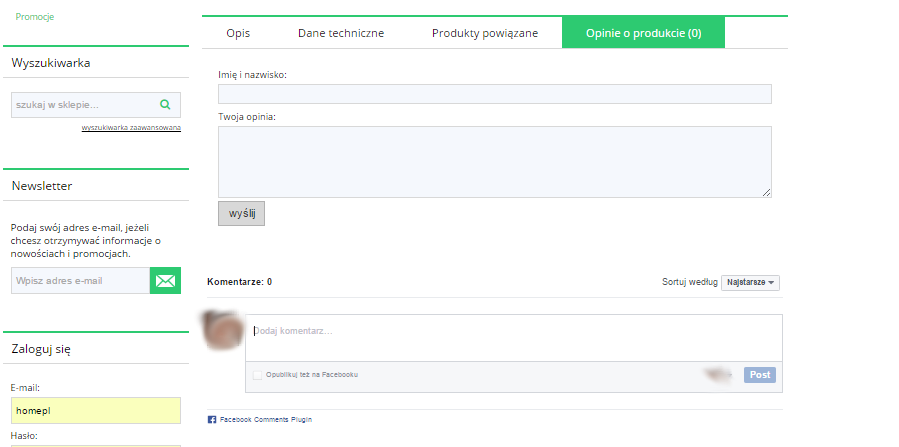Click the Sortuj według label
Screen dimensions: 899x447
[690, 282]
